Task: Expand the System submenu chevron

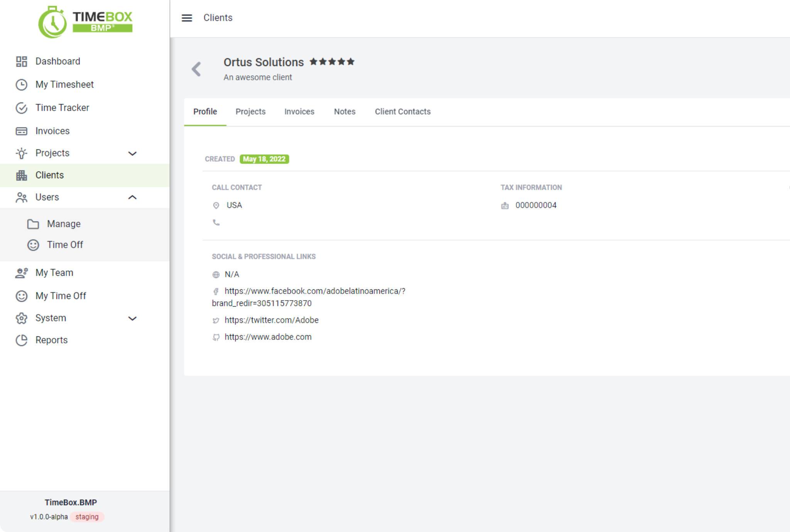Action: [x=132, y=319]
